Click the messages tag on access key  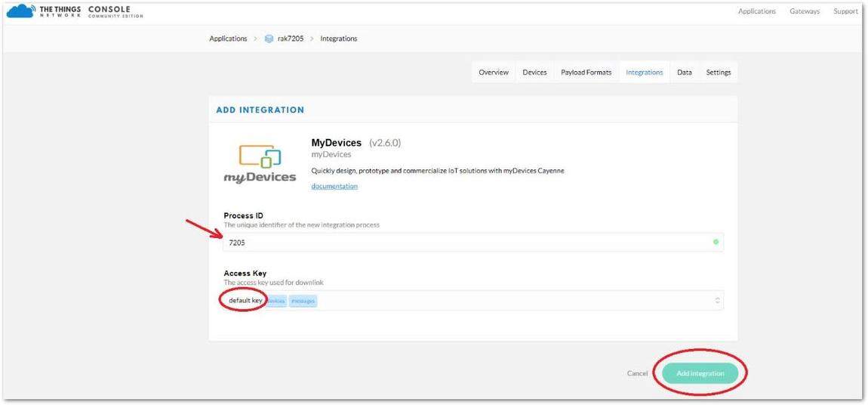click(x=303, y=301)
